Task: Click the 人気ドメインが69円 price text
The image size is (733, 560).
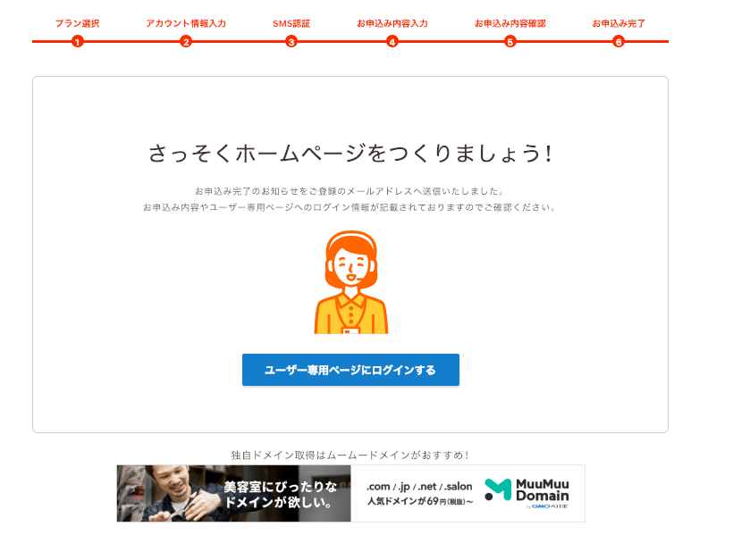Action: (420, 501)
